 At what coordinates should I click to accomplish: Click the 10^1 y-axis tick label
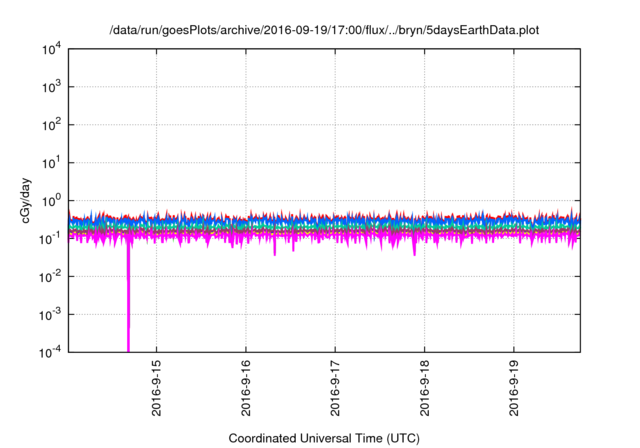pos(52,163)
